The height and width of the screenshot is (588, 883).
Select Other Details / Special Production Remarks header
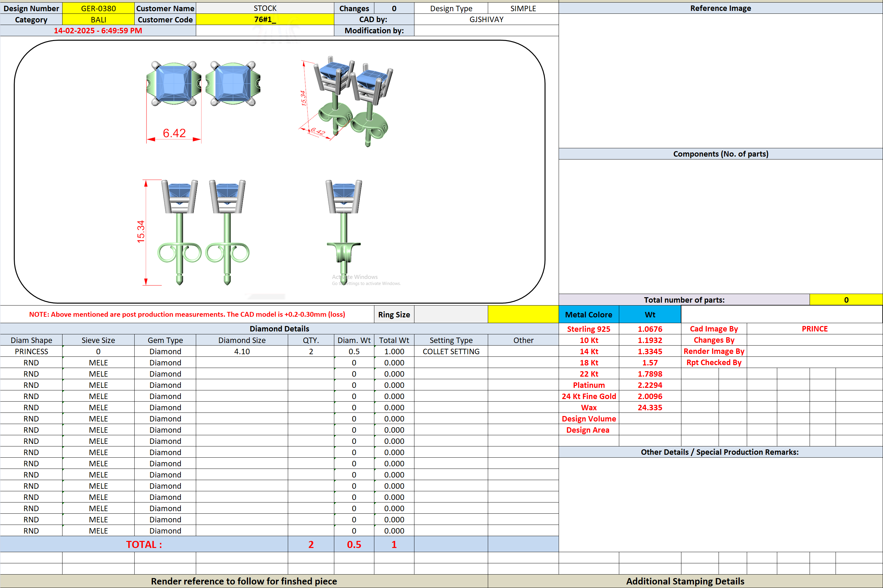click(x=721, y=452)
